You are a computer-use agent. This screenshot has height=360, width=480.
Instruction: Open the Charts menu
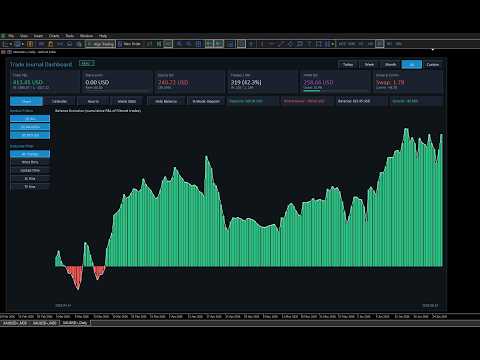pos(54,36)
